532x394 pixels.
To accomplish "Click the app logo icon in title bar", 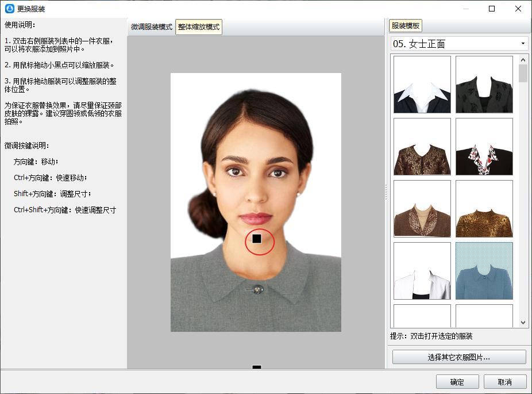I will click(9, 9).
